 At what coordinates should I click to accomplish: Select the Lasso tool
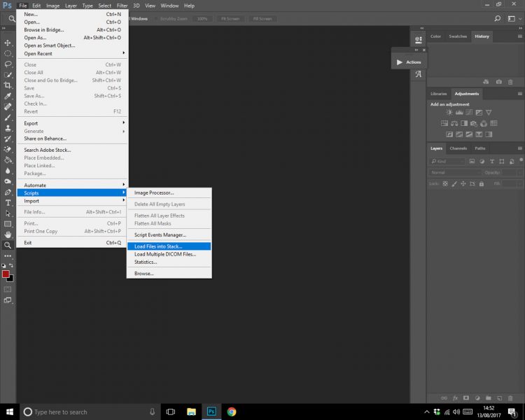tap(8, 64)
